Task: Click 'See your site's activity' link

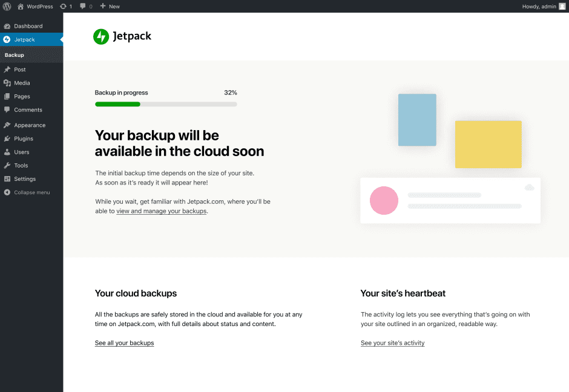Action: click(x=393, y=342)
